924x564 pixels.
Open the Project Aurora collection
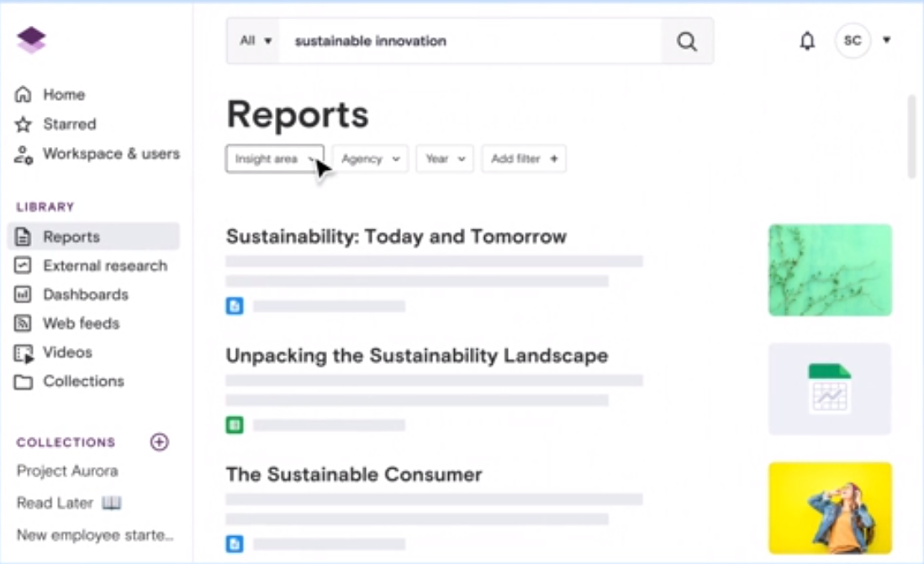(x=67, y=472)
